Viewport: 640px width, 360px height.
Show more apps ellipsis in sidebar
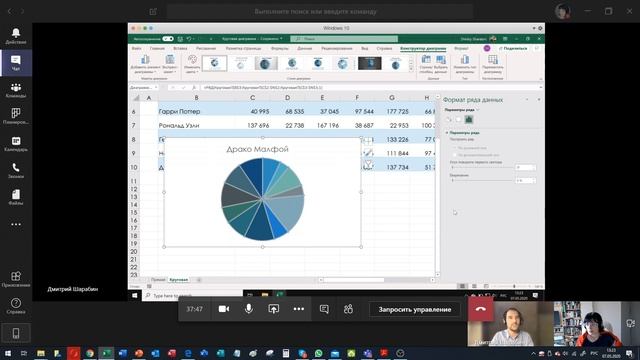click(x=16, y=224)
